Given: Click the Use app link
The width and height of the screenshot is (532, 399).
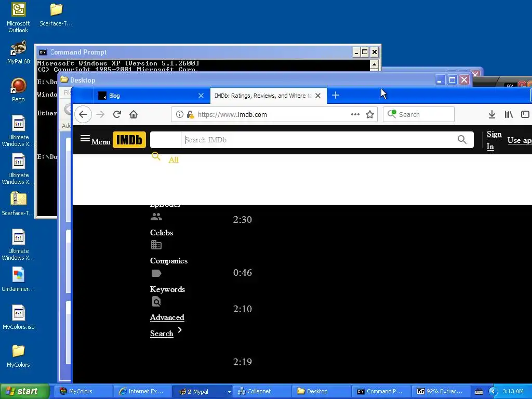Looking at the screenshot, I should point(520,140).
